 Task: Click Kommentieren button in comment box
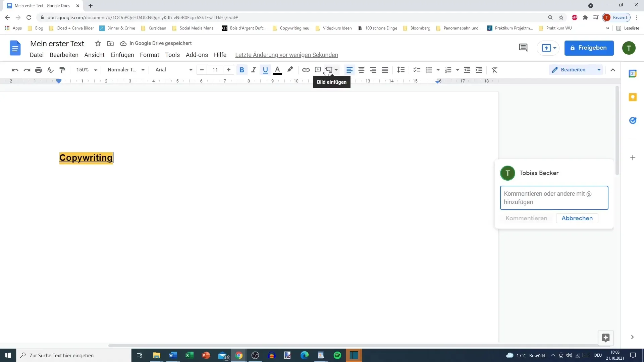tap(526, 218)
